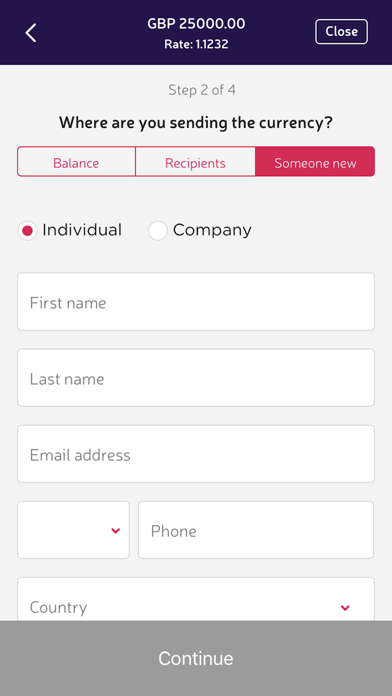392x696 pixels.
Task: Tap the Step 2 of 4 indicator
Action: click(202, 90)
